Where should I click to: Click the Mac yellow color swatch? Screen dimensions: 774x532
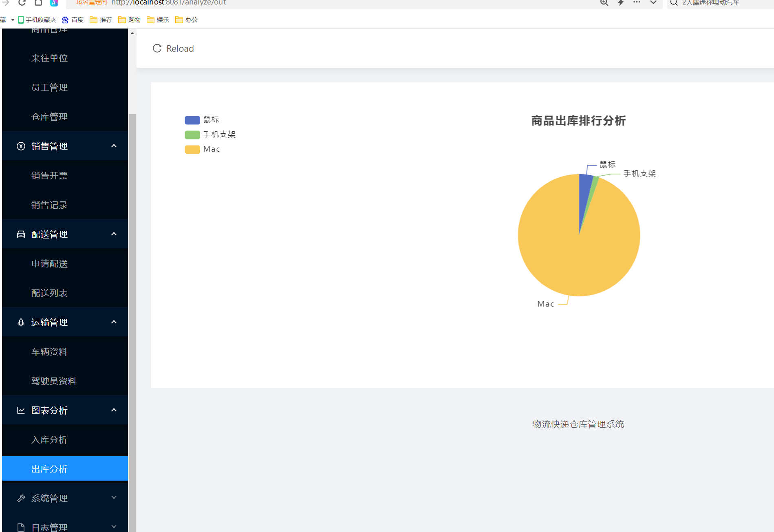pos(192,149)
